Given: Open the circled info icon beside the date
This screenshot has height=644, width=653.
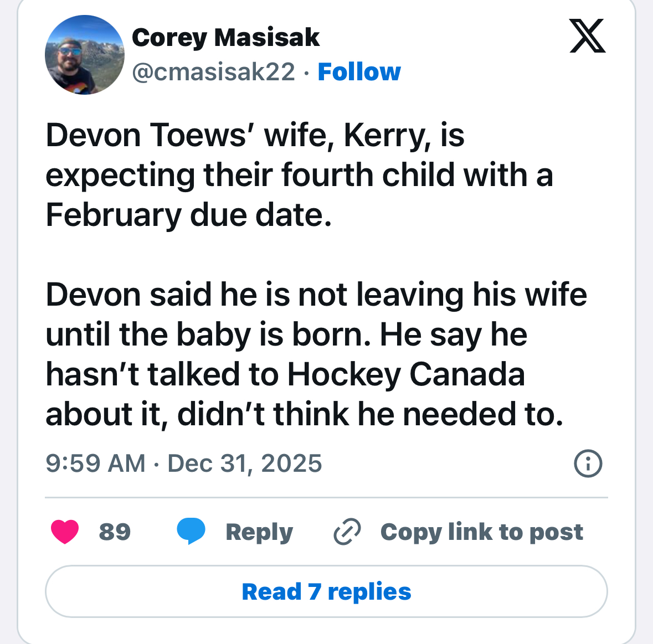Looking at the screenshot, I should coord(588,463).
